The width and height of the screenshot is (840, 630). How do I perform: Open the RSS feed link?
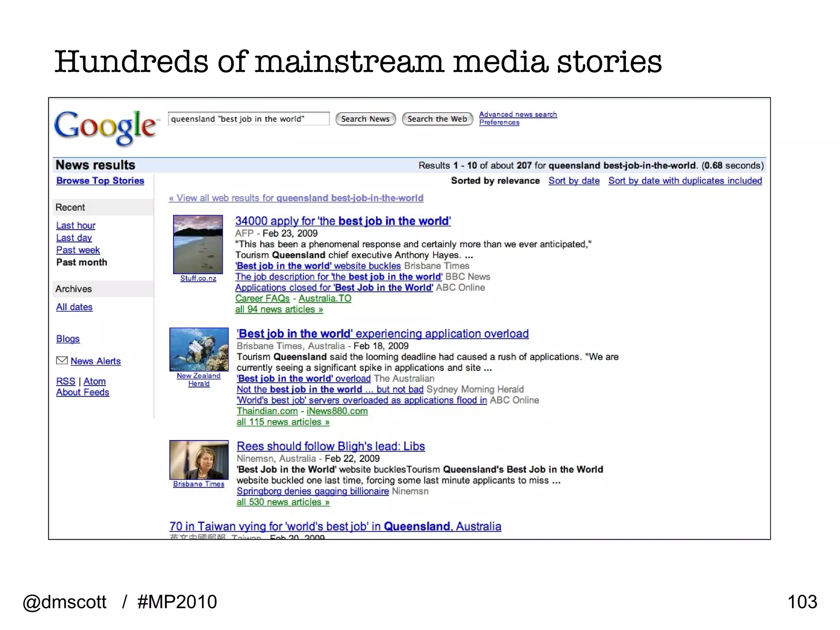pos(66,381)
